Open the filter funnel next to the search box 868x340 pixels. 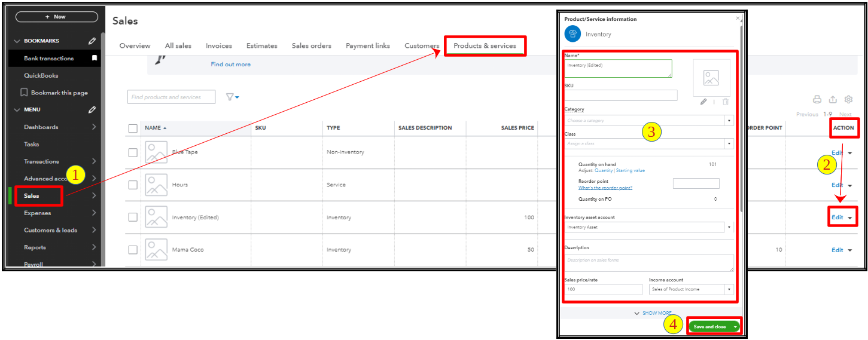click(x=232, y=97)
